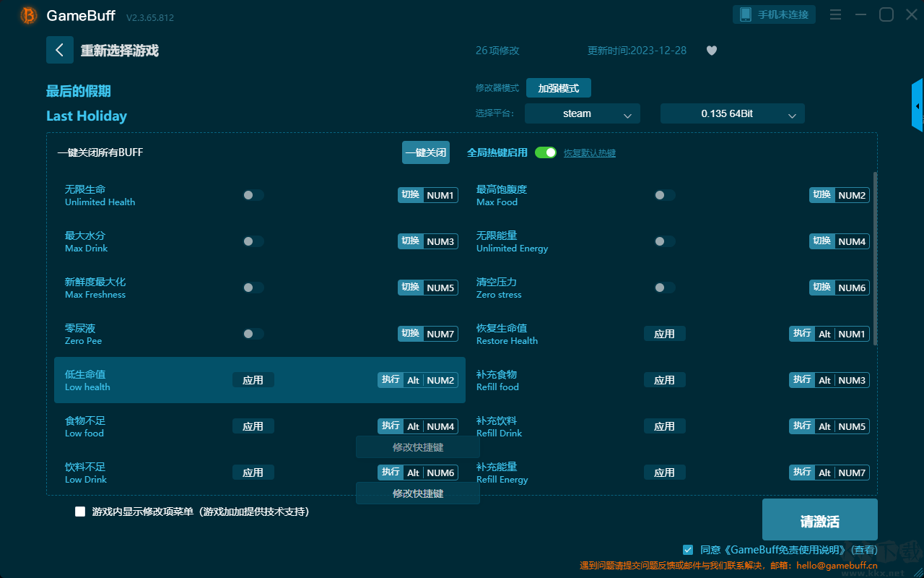
Task: Click the version V2.3.65.812 text
Action: point(150,17)
